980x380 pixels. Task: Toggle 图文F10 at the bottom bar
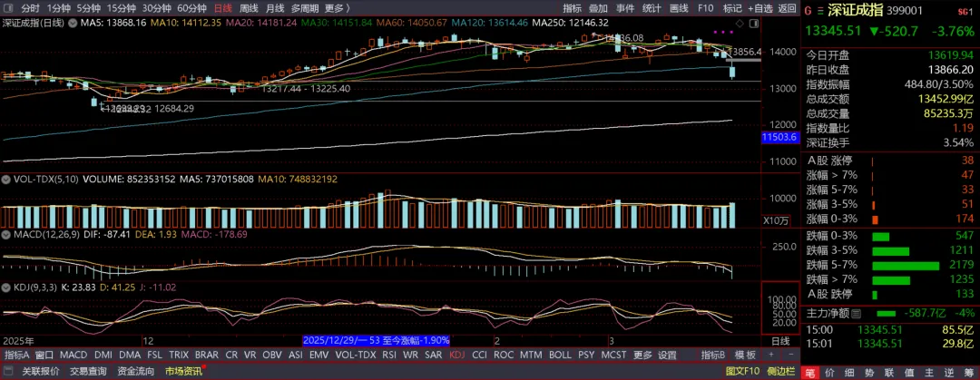(742, 371)
